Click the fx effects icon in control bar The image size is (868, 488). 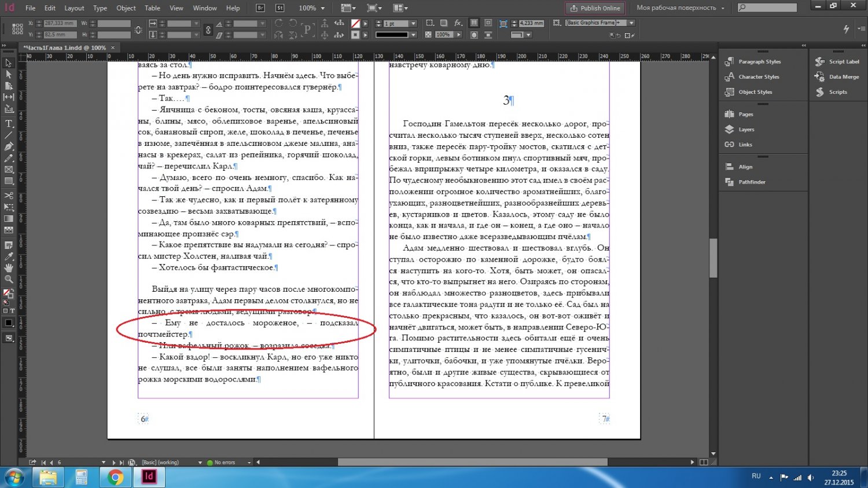[458, 23]
